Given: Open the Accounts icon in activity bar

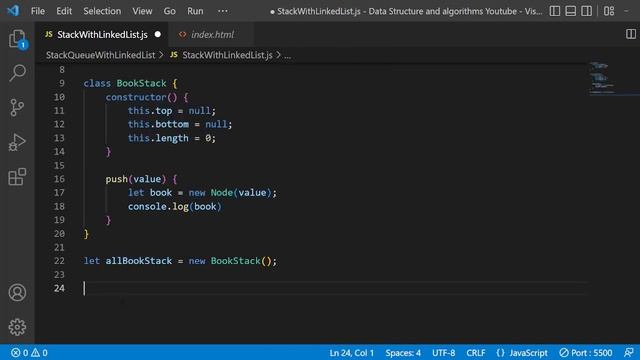Looking at the screenshot, I should point(17,293).
